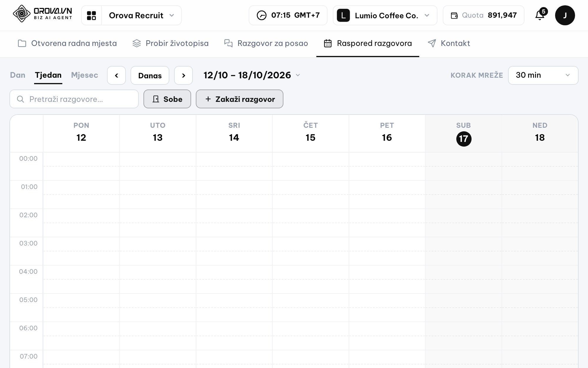This screenshot has width=588, height=368.
Task: Click the clock icon beside 07:15
Action: click(261, 15)
